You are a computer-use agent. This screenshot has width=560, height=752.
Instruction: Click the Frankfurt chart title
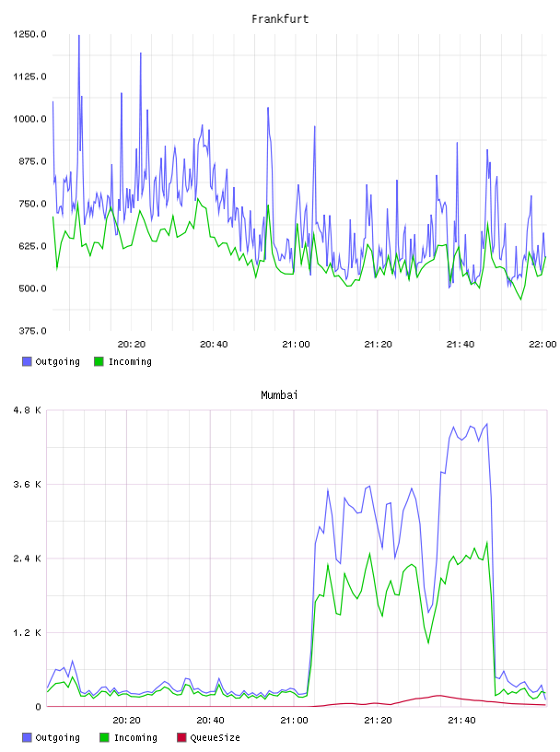tap(280, 19)
